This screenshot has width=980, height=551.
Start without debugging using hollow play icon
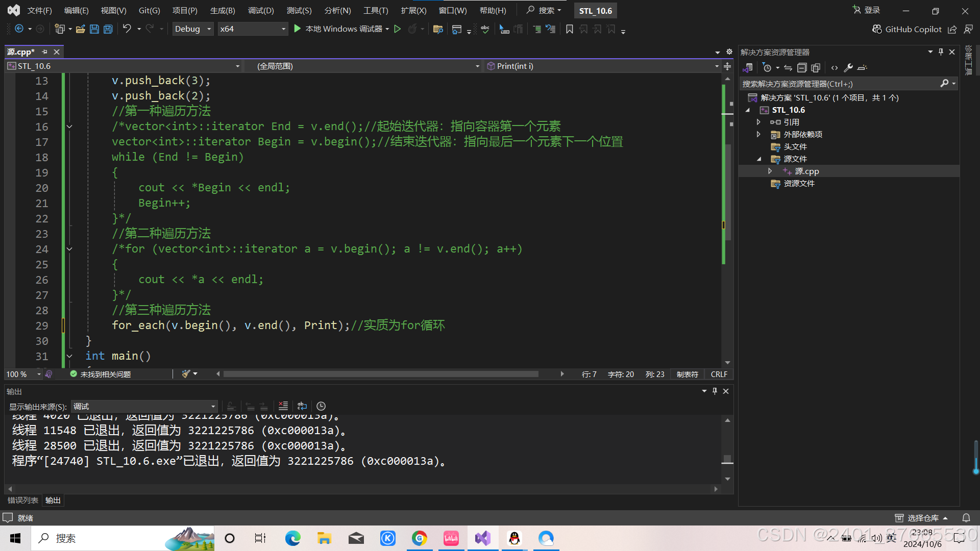(x=398, y=29)
